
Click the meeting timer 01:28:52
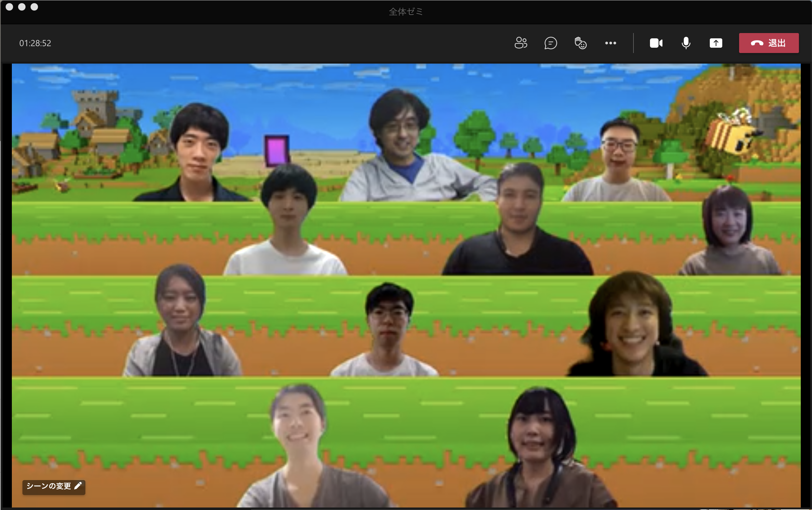coord(35,43)
